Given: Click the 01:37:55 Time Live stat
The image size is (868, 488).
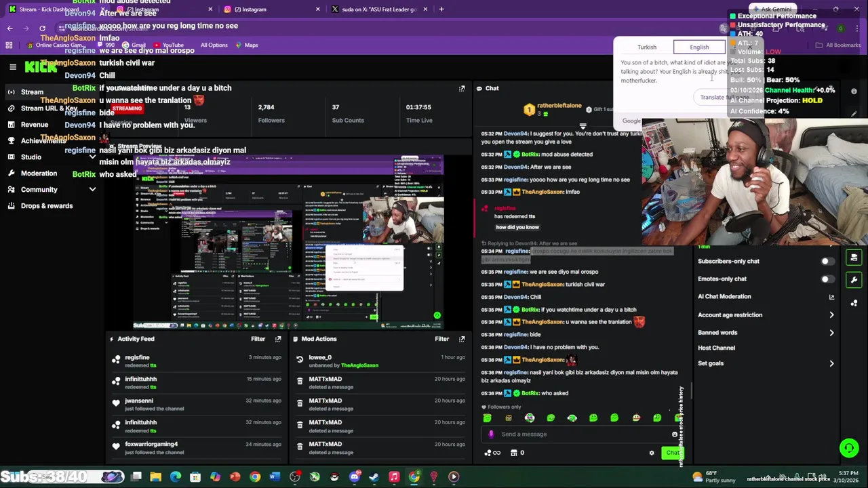Looking at the screenshot, I should click(x=418, y=113).
